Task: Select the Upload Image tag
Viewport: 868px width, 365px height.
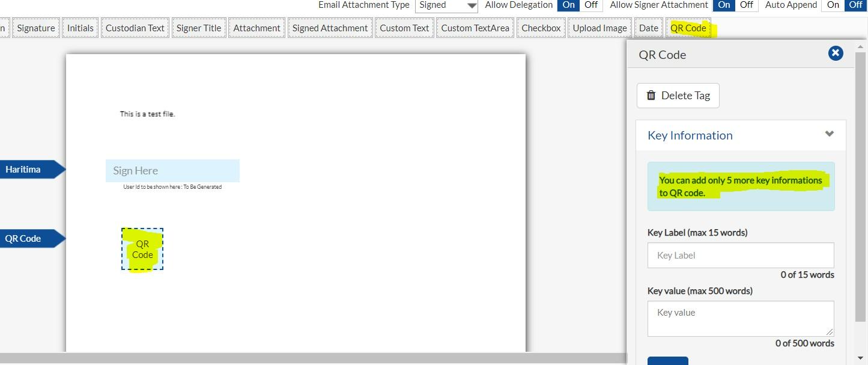Action: (x=600, y=28)
